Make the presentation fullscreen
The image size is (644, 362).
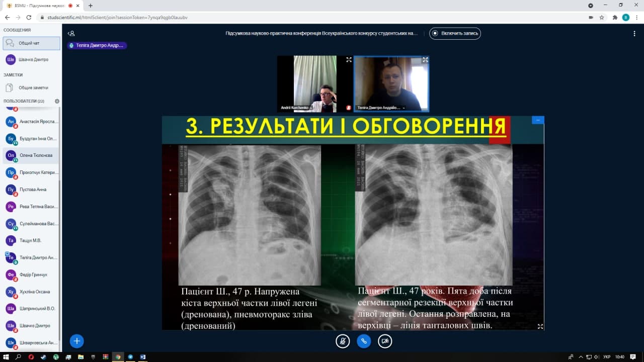coord(540,326)
